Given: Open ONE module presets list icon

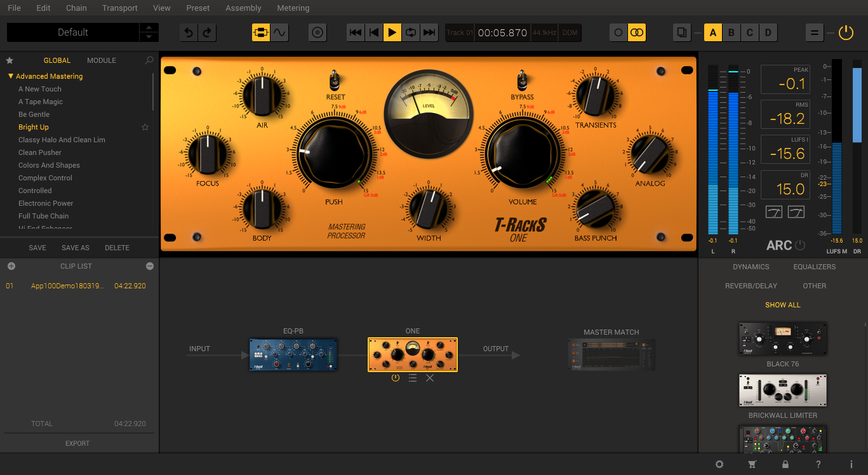Looking at the screenshot, I should coord(413,378).
